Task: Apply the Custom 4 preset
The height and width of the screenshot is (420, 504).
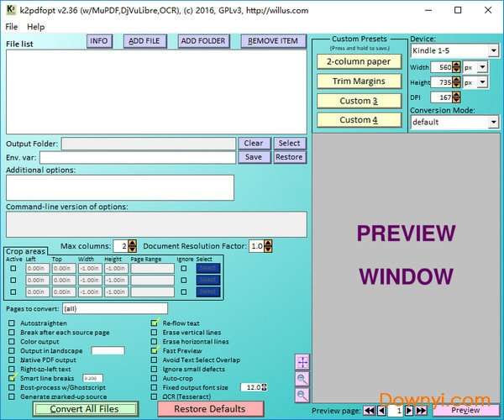Action: (359, 120)
